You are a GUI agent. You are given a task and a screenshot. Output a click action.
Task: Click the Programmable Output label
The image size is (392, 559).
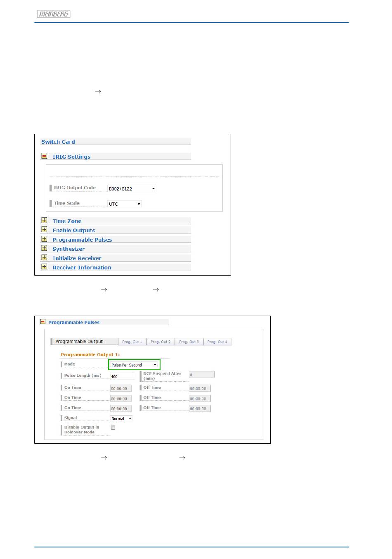click(x=79, y=342)
